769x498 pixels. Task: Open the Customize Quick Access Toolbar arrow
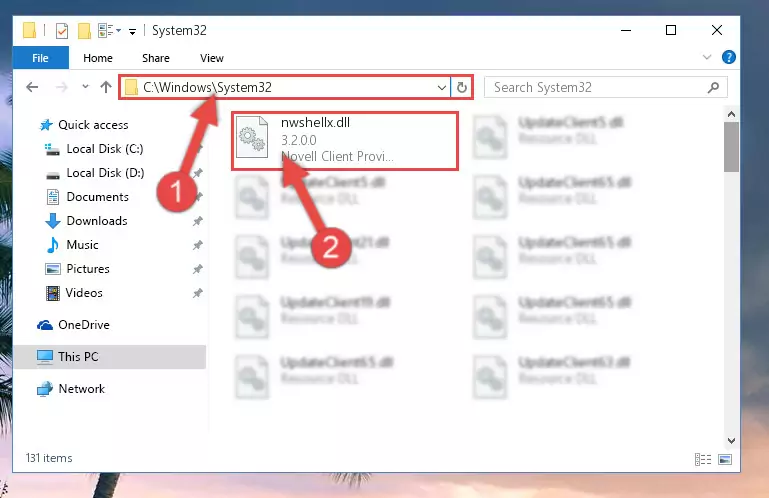(132, 31)
